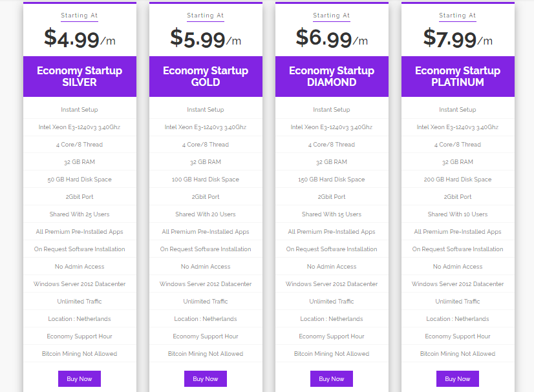Select the 200 GB Hard Disk Space feature
534x392 pixels.
coord(458,180)
